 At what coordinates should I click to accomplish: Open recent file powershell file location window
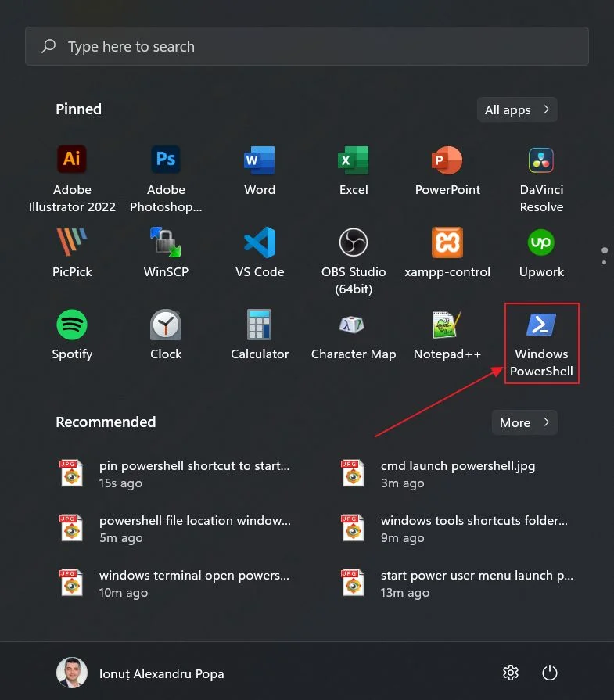point(175,529)
